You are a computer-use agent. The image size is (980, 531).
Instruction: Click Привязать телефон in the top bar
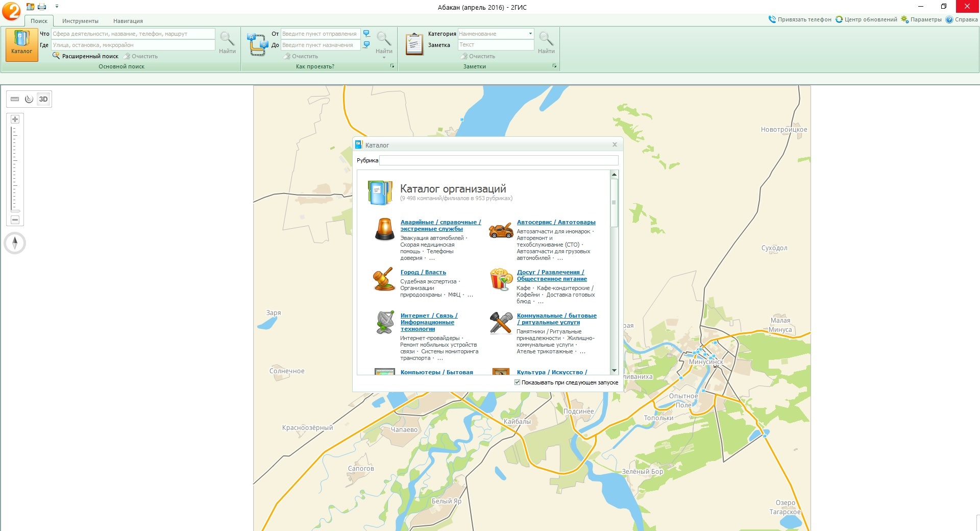coord(800,19)
